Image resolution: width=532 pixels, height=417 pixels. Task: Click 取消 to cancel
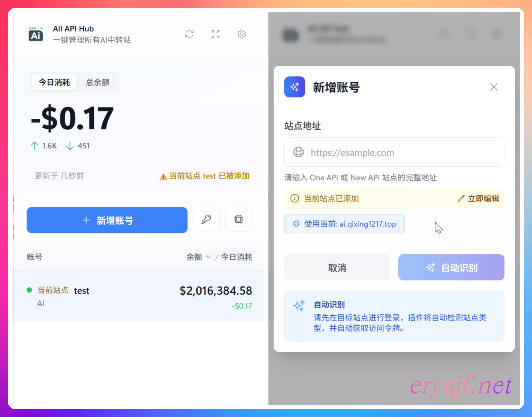[337, 268]
